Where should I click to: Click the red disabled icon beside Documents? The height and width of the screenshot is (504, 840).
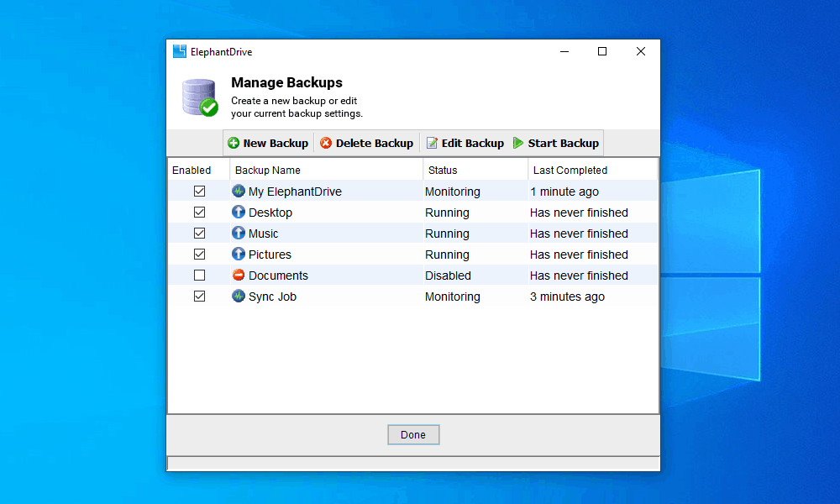pos(238,275)
